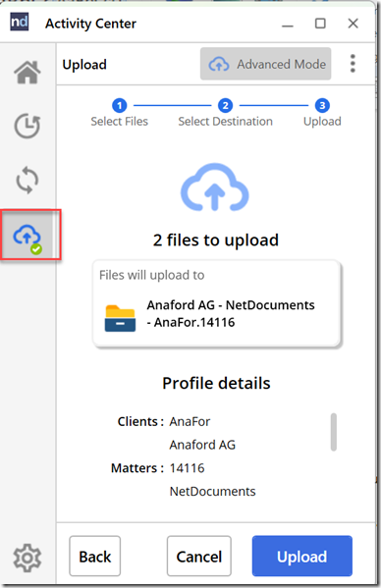Open the three-dot more options menu
Viewport: 381px width, 588px height.
353,64
